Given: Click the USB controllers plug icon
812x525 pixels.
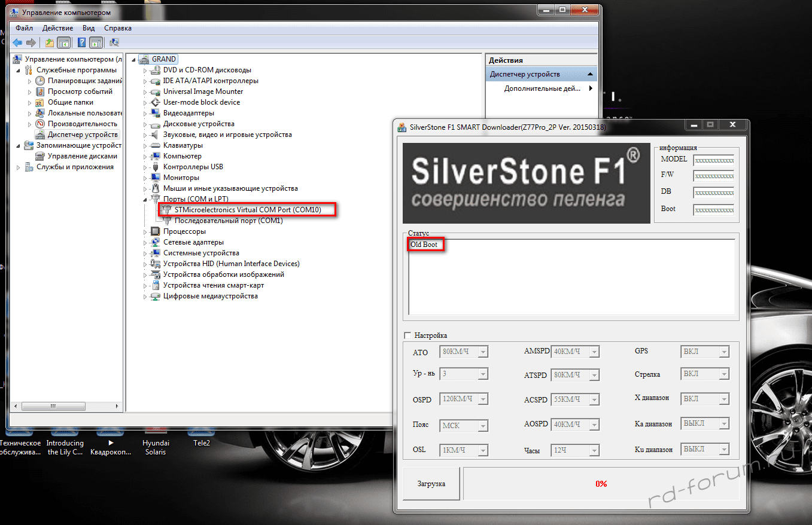Looking at the screenshot, I should click(155, 167).
